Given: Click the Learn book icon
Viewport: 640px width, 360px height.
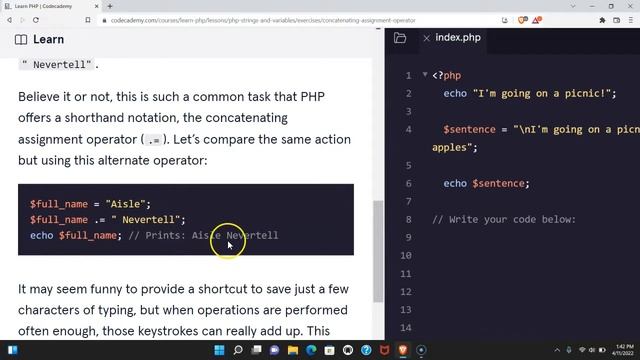Looking at the screenshot, I should [21, 40].
